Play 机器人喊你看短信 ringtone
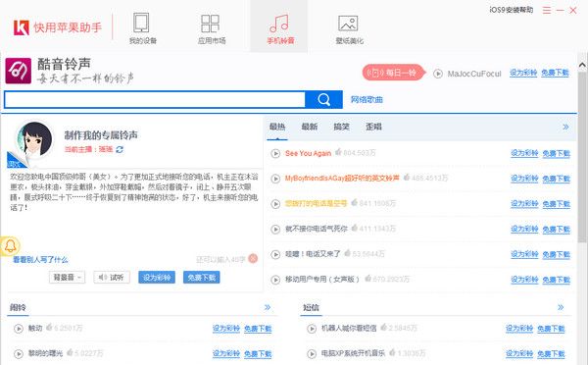This screenshot has height=365, width=588. coord(312,329)
